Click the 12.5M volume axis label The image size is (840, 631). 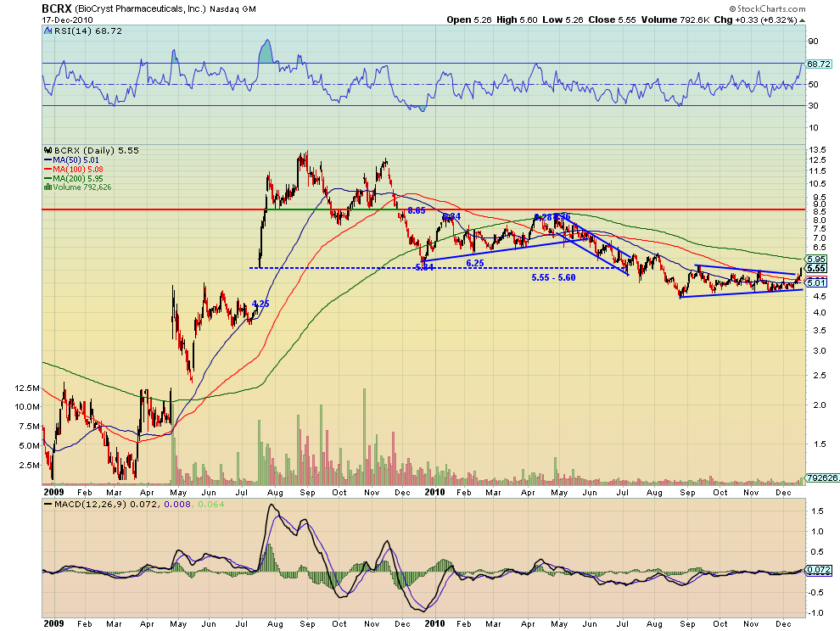[x=27, y=388]
